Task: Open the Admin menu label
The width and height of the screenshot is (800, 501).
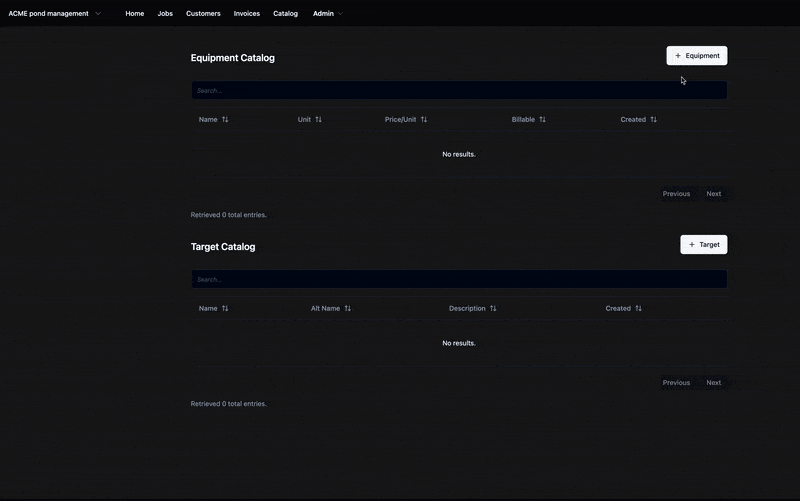Action: coord(323,14)
